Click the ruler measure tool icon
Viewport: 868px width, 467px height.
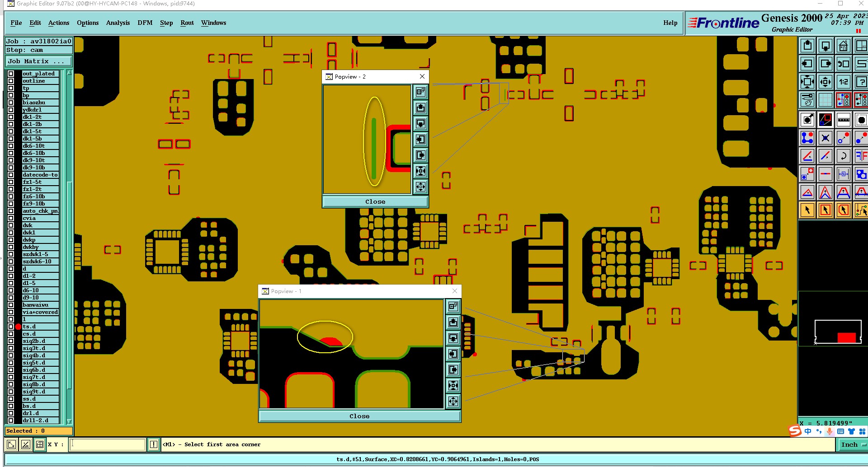[x=844, y=120]
